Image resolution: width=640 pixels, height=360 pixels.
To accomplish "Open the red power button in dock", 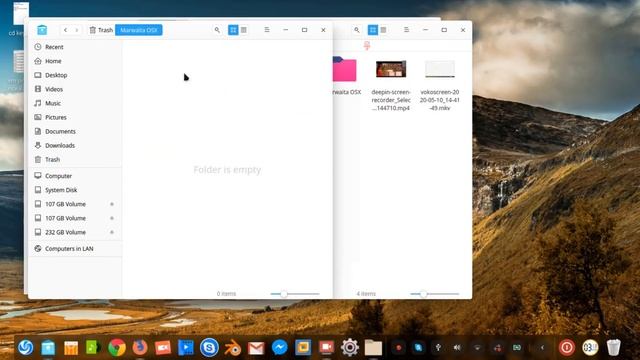I will (x=567, y=348).
